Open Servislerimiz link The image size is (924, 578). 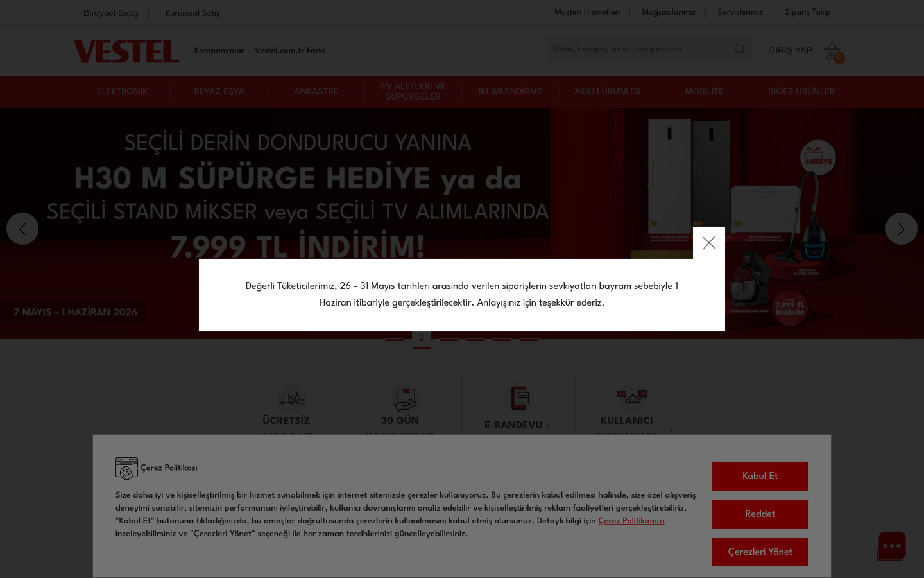click(x=740, y=12)
